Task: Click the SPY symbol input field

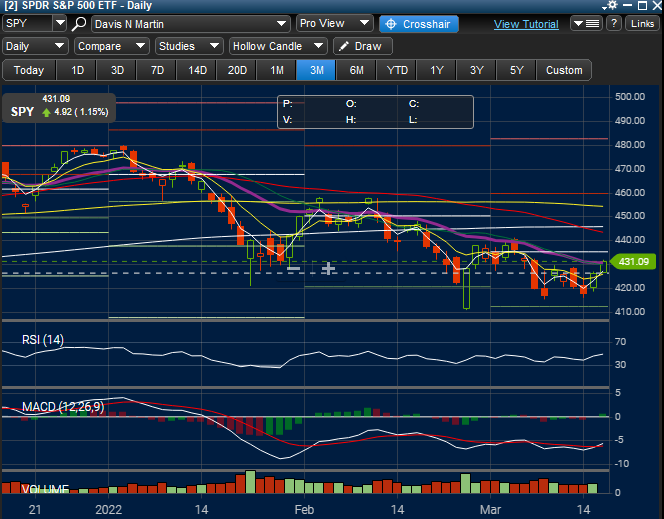Action: (x=28, y=23)
